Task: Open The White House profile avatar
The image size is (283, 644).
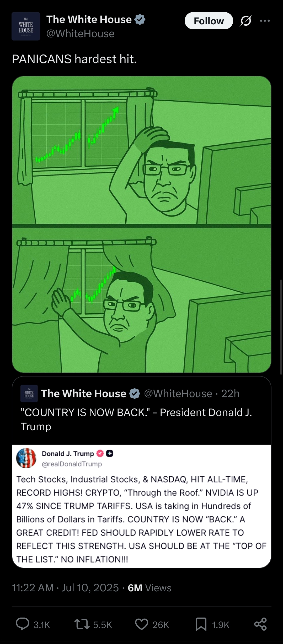Action: [26, 26]
